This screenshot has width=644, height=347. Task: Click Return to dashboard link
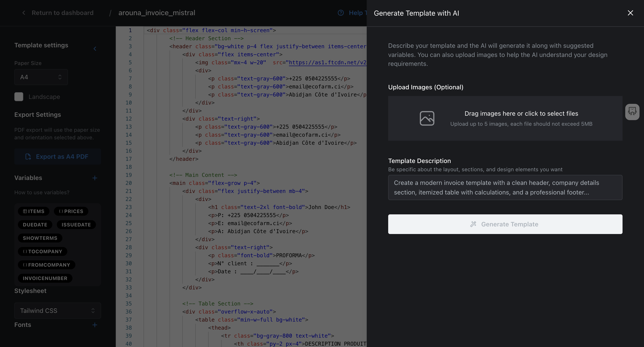click(x=63, y=13)
